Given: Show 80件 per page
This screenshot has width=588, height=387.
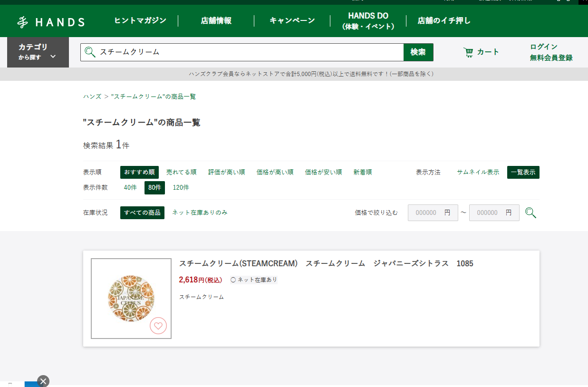Looking at the screenshot, I should tap(154, 188).
